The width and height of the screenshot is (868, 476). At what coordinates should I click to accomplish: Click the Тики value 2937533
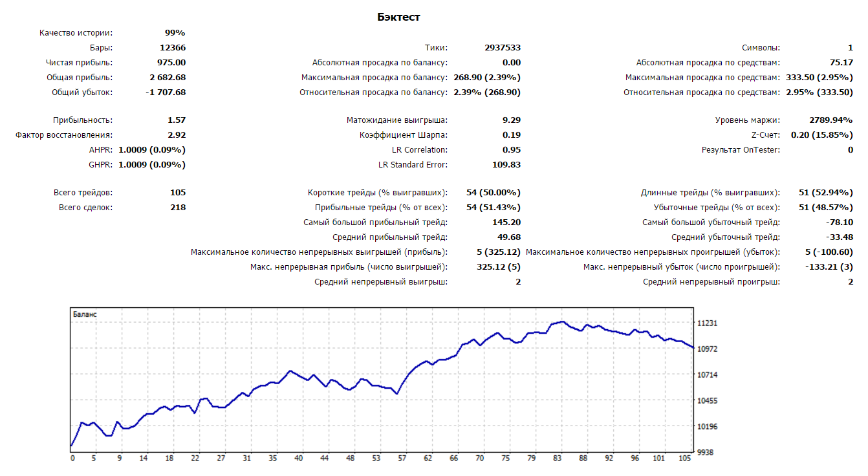[x=503, y=48]
